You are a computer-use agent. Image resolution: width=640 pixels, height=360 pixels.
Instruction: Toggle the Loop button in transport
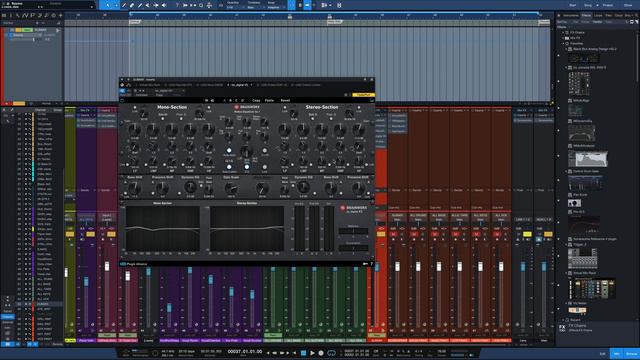(331, 353)
